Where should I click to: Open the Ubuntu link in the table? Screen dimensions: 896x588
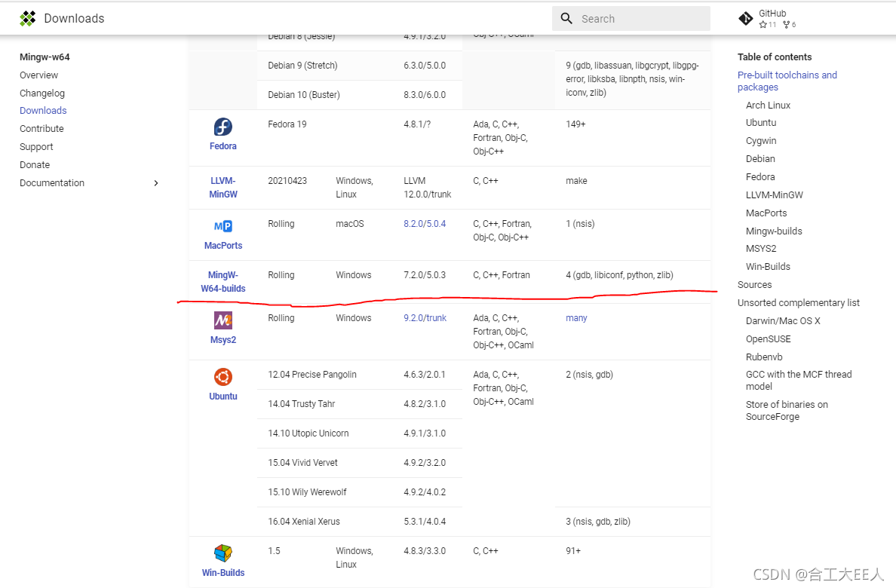tap(222, 396)
